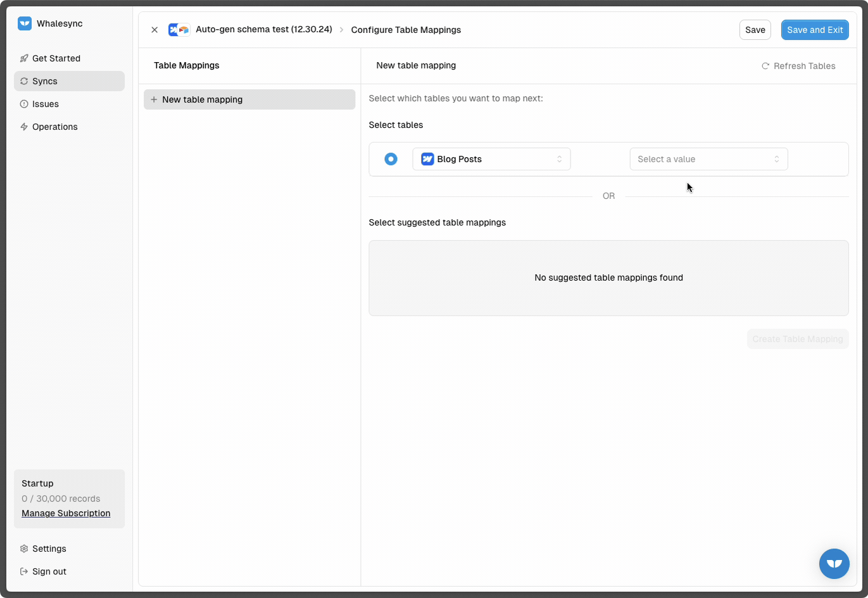Open the Blog Posts table dropdown
The image size is (868, 598).
(491, 159)
